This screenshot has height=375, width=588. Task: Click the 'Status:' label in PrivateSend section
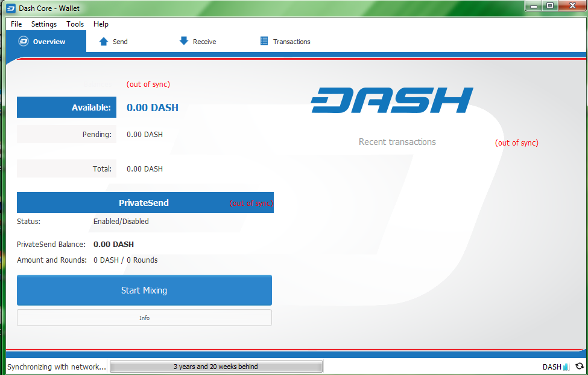(28, 222)
